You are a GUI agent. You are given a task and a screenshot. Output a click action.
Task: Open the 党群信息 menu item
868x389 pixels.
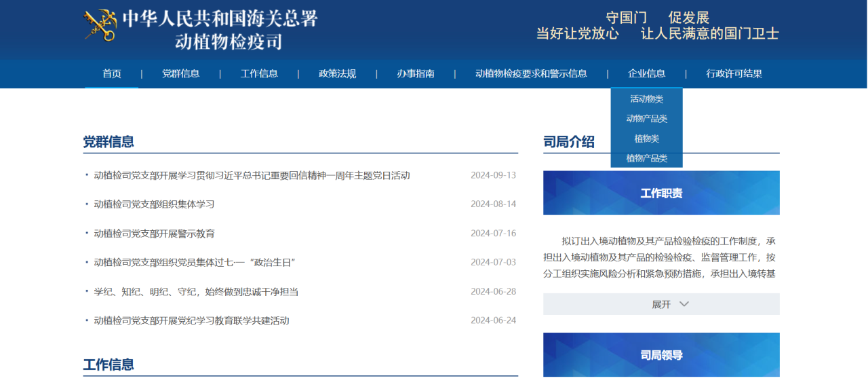coord(180,74)
